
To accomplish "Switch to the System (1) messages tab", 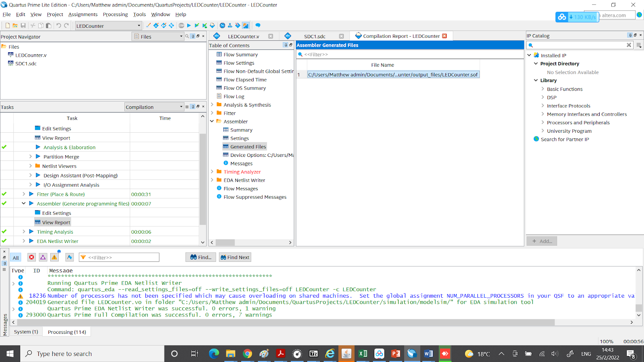I will coord(26,332).
